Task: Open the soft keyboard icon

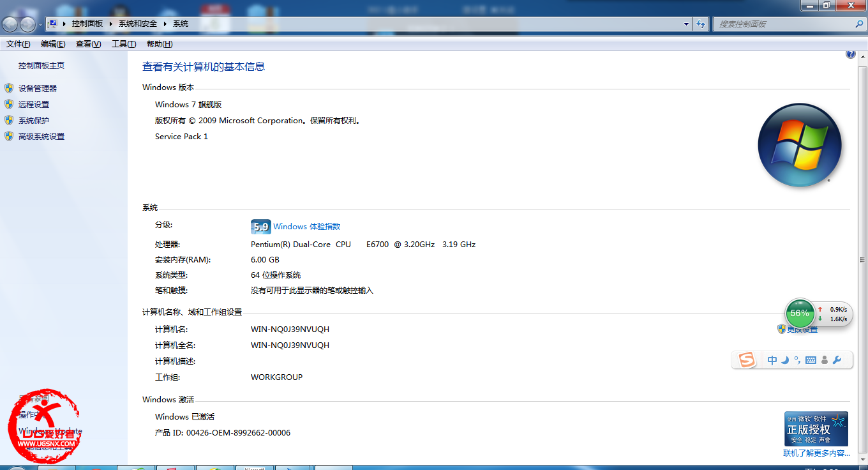Action: [x=811, y=360]
